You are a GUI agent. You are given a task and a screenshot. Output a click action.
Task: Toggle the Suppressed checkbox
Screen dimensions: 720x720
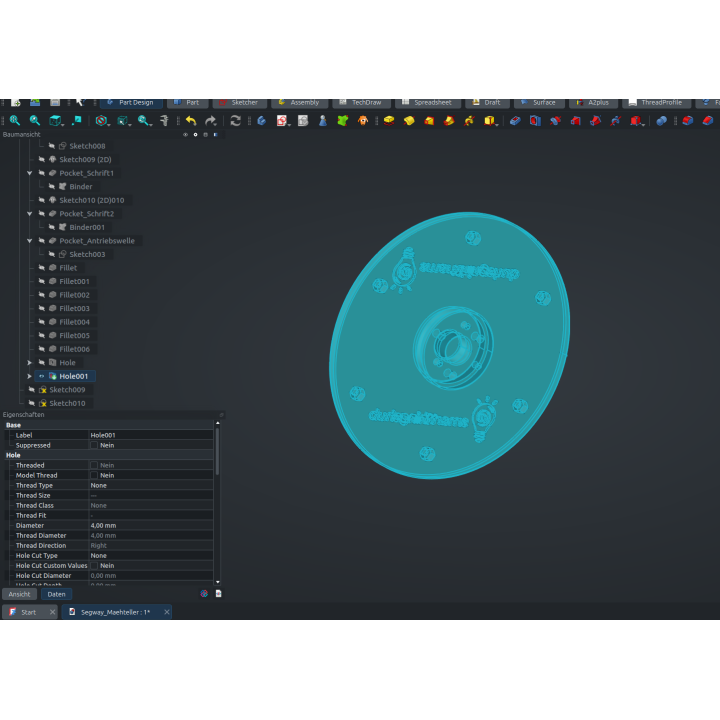(x=94, y=445)
